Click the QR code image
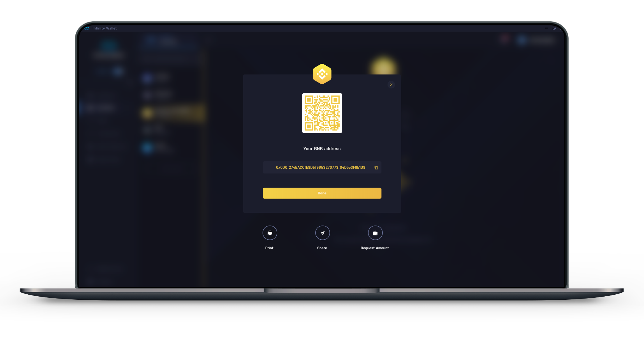 tap(321, 113)
